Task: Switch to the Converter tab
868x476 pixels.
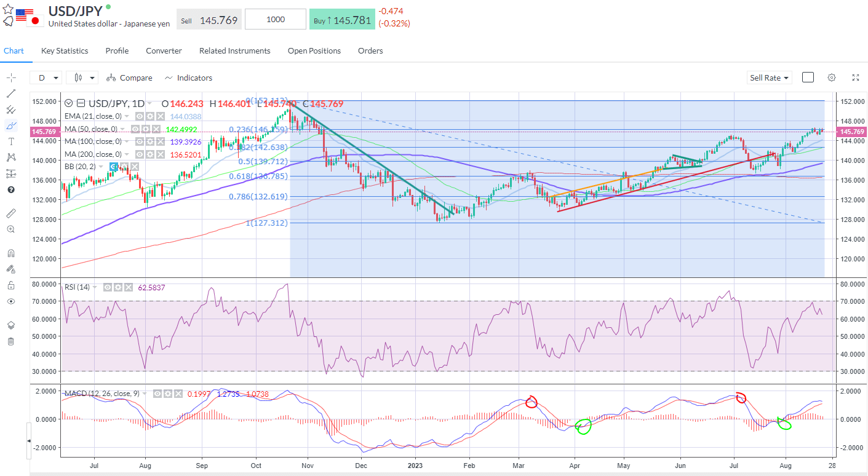Action: click(164, 51)
